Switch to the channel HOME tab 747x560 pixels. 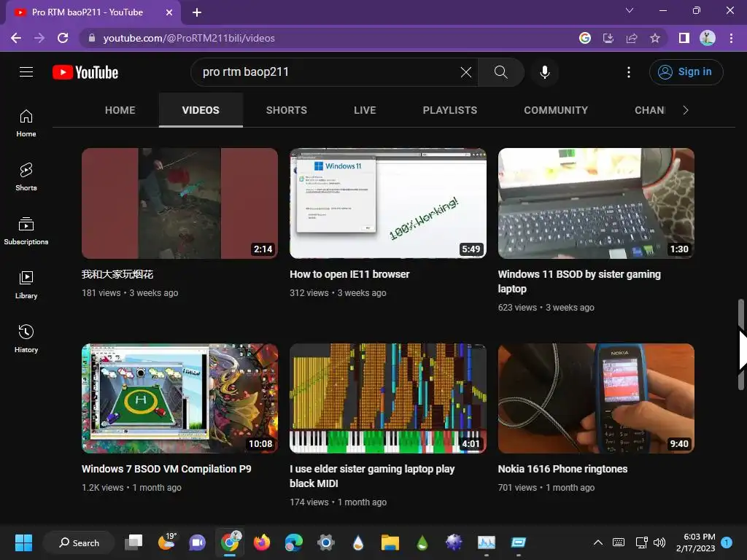(120, 110)
